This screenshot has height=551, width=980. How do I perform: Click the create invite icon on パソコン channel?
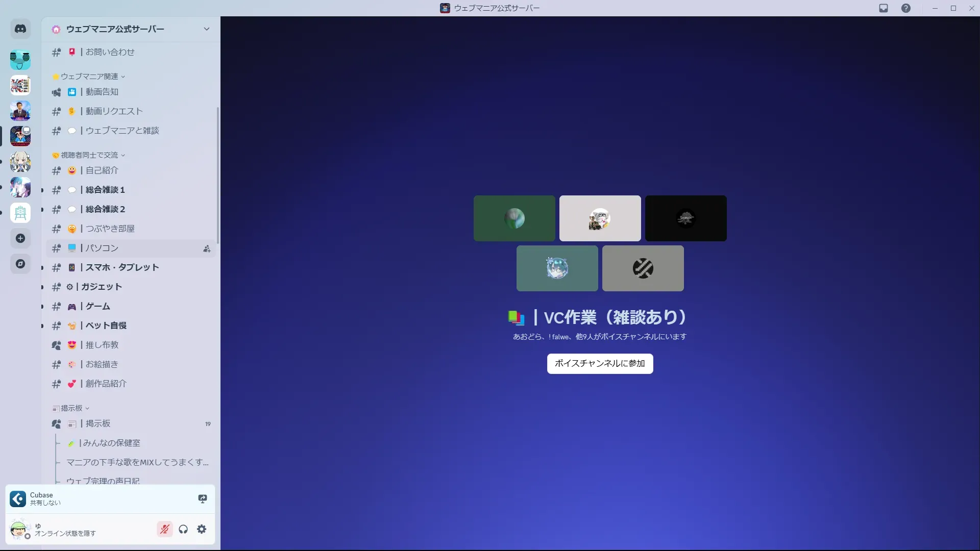(207, 248)
